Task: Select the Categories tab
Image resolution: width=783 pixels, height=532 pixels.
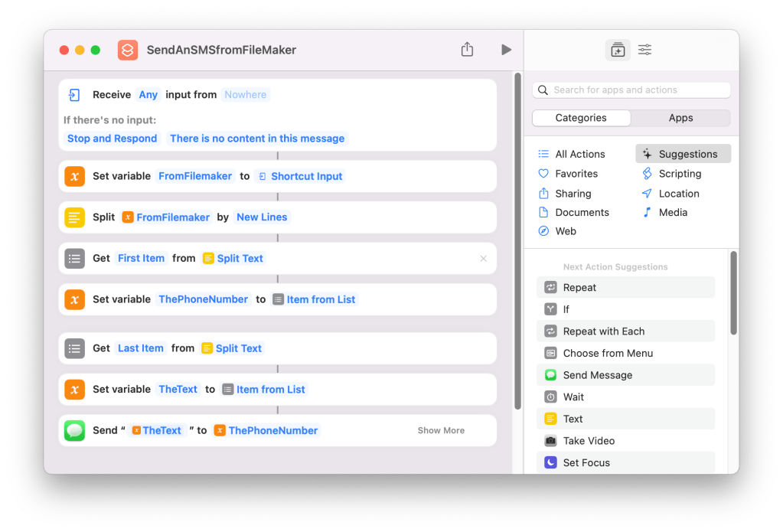Action: (x=581, y=118)
